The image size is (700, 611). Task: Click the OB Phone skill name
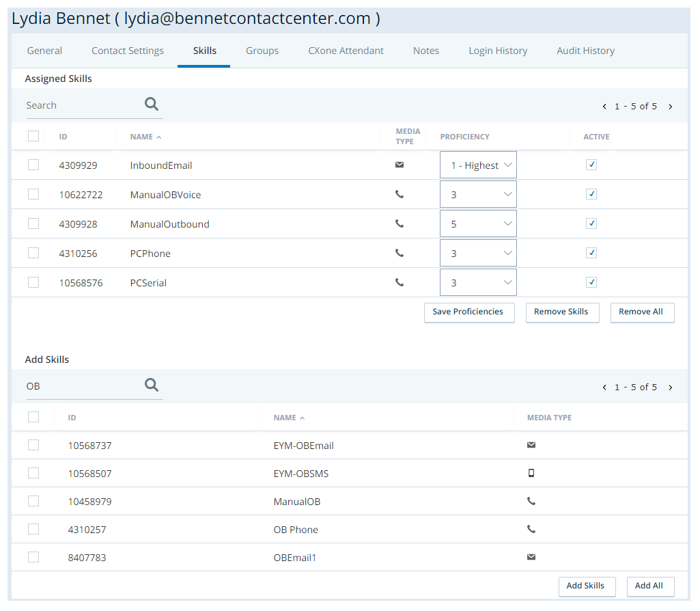tap(296, 530)
